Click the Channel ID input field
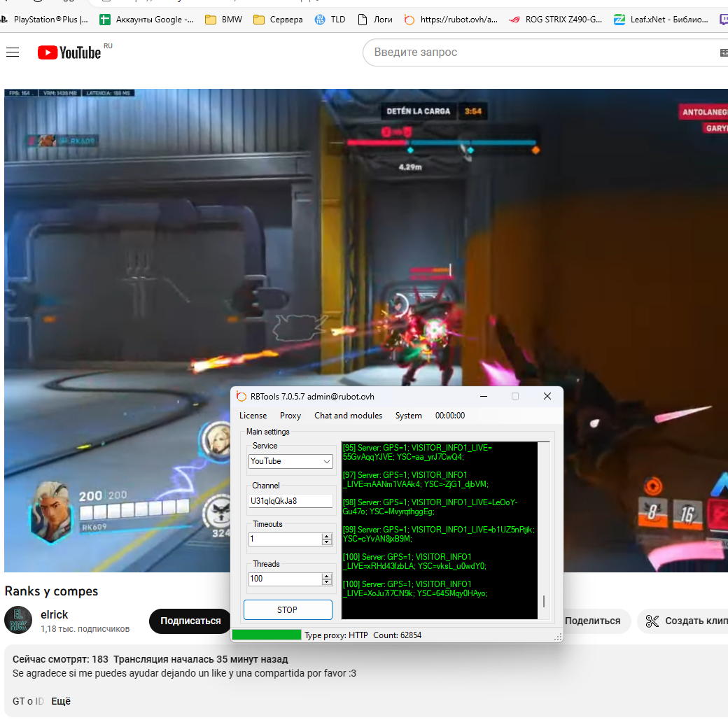The height and width of the screenshot is (720, 728). (x=290, y=501)
